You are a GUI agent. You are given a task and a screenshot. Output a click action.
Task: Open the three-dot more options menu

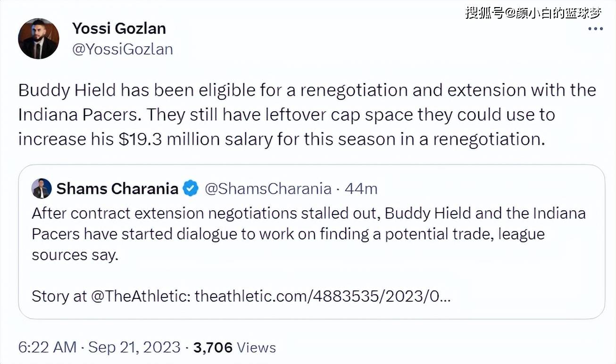[x=595, y=29]
